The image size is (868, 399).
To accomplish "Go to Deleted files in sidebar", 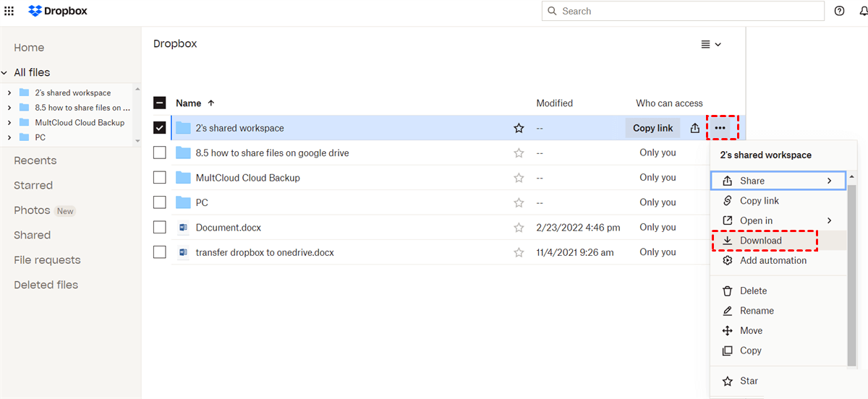I will (46, 285).
